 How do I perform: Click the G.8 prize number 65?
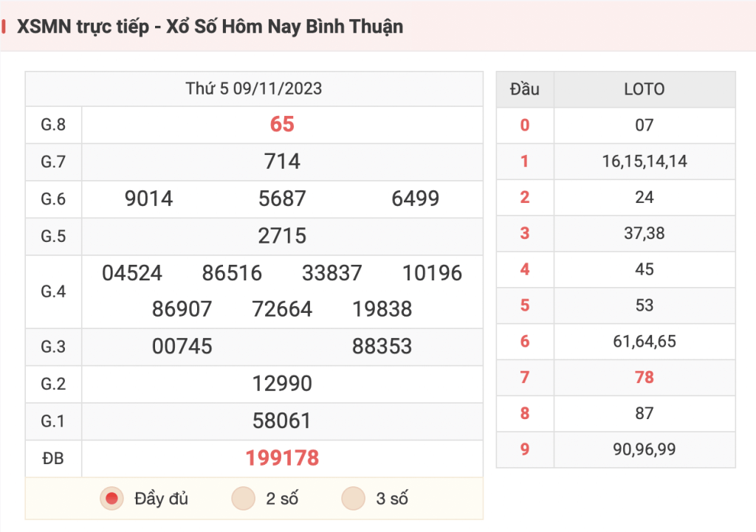point(282,124)
